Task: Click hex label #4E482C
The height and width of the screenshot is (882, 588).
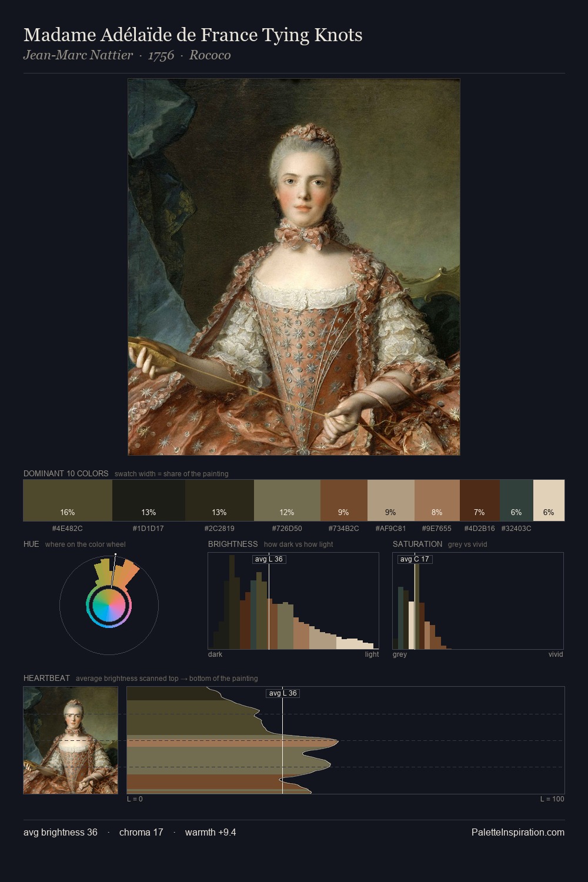Action: pyautogui.click(x=68, y=529)
